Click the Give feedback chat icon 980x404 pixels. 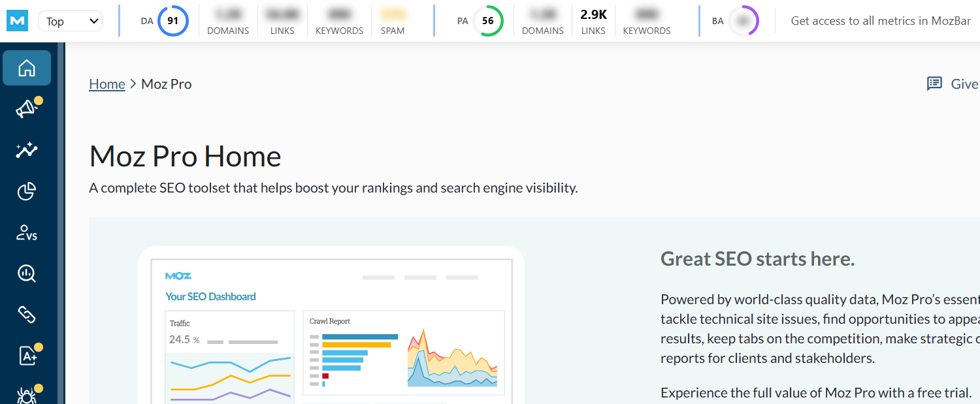(x=935, y=84)
